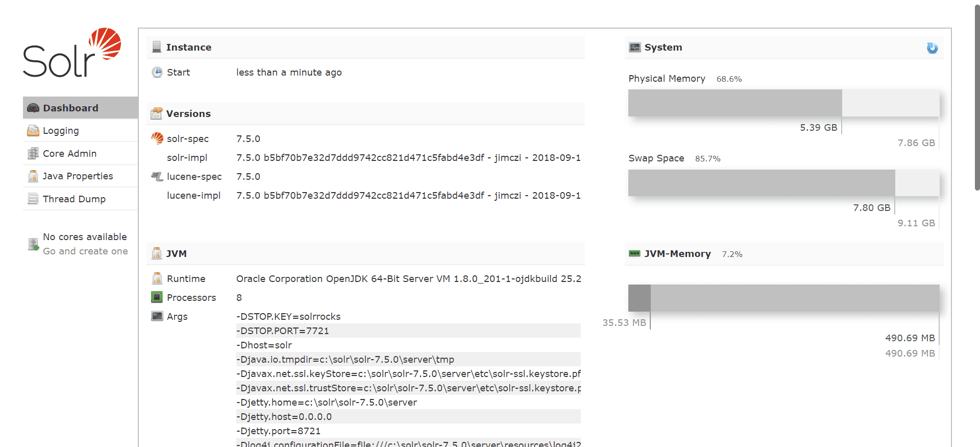Viewport: 980px width, 447px height.
Task: Click the 85.7% swap percentage
Action: pyautogui.click(x=707, y=159)
